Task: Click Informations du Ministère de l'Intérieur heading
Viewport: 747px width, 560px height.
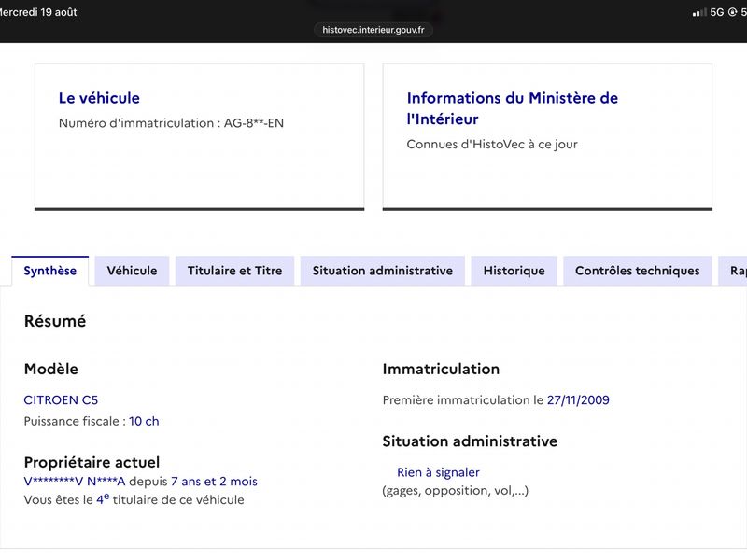Action: [x=512, y=108]
